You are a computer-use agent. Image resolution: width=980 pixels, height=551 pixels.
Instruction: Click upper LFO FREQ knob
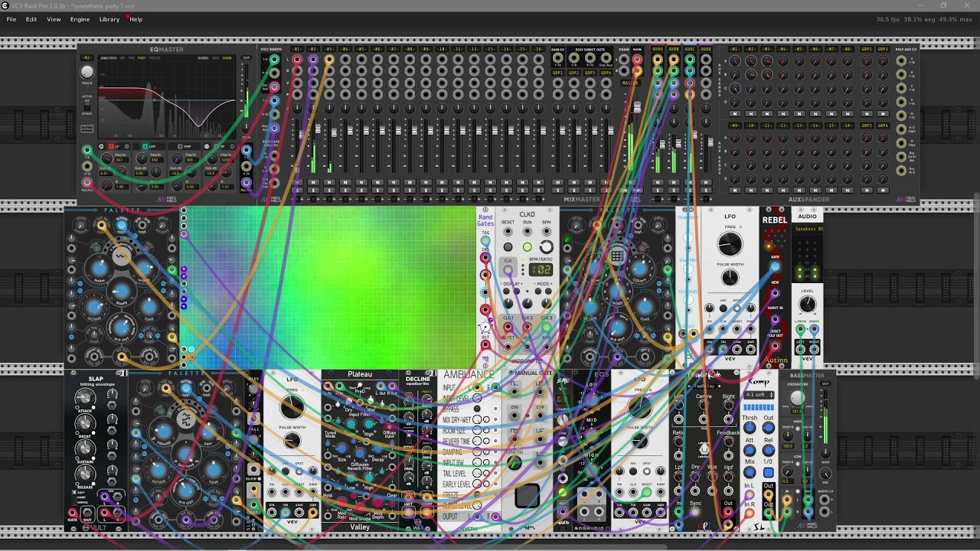coord(730,243)
